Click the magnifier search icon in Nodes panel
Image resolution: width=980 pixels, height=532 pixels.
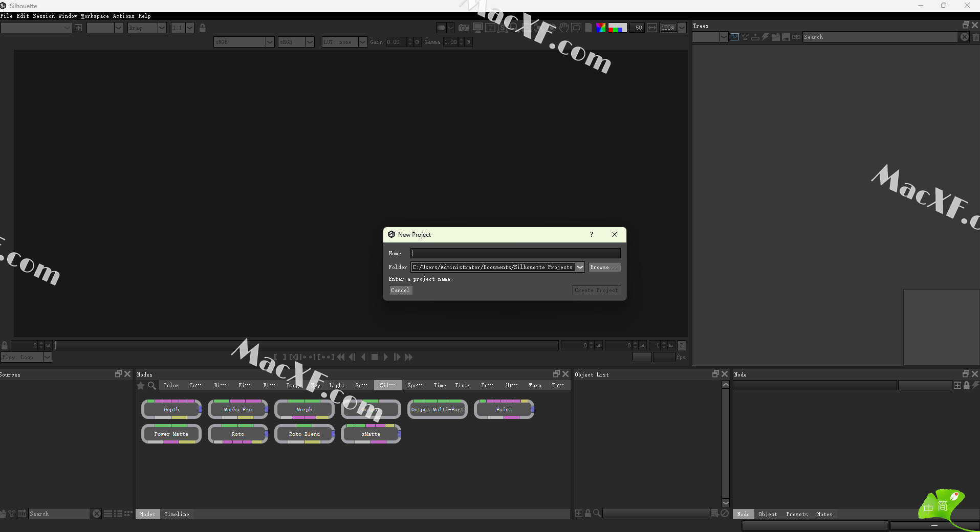(x=151, y=386)
